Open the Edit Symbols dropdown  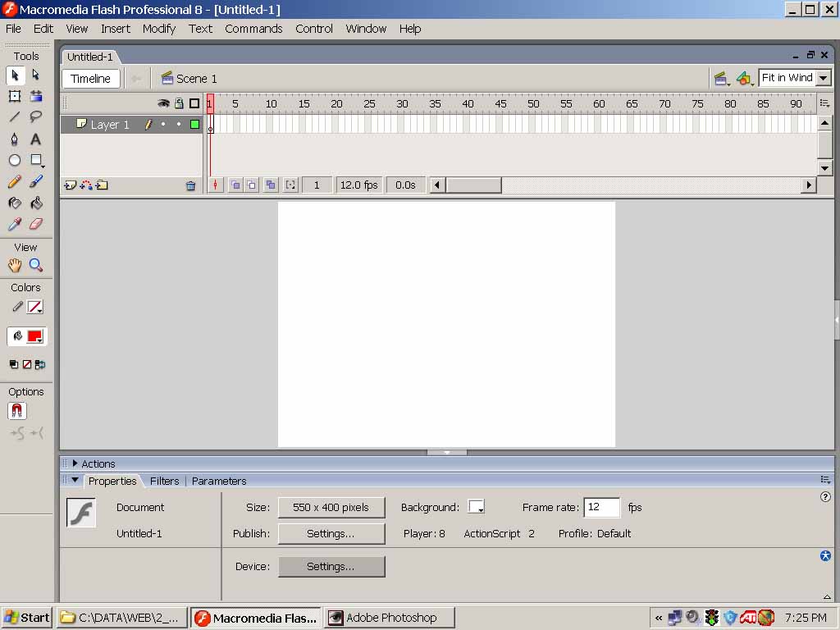pyautogui.click(x=744, y=79)
